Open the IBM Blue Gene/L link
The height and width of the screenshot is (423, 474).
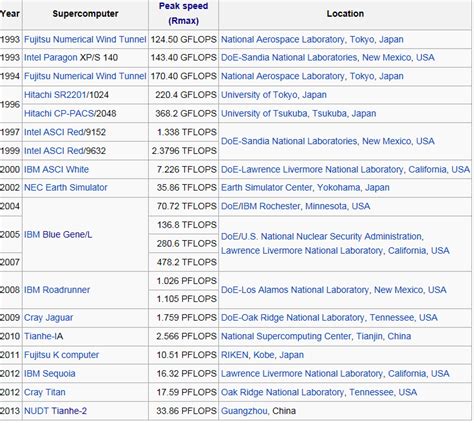(x=58, y=235)
